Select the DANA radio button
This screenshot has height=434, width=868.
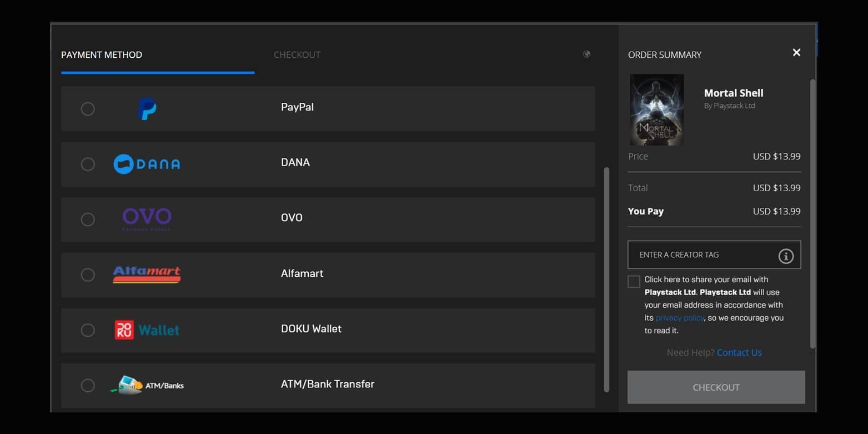tap(88, 164)
